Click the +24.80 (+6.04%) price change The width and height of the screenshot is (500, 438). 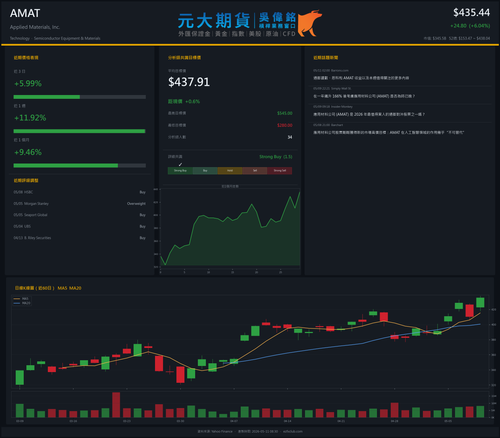pos(470,26)
